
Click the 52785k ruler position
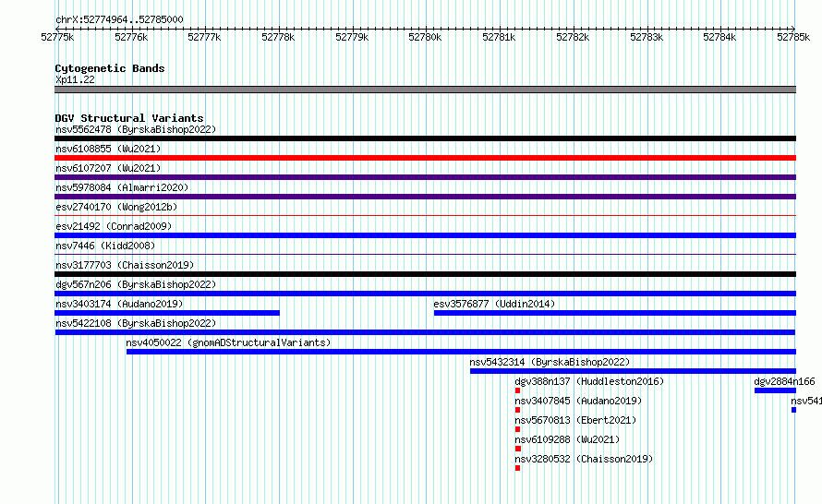tap(793, 37)
